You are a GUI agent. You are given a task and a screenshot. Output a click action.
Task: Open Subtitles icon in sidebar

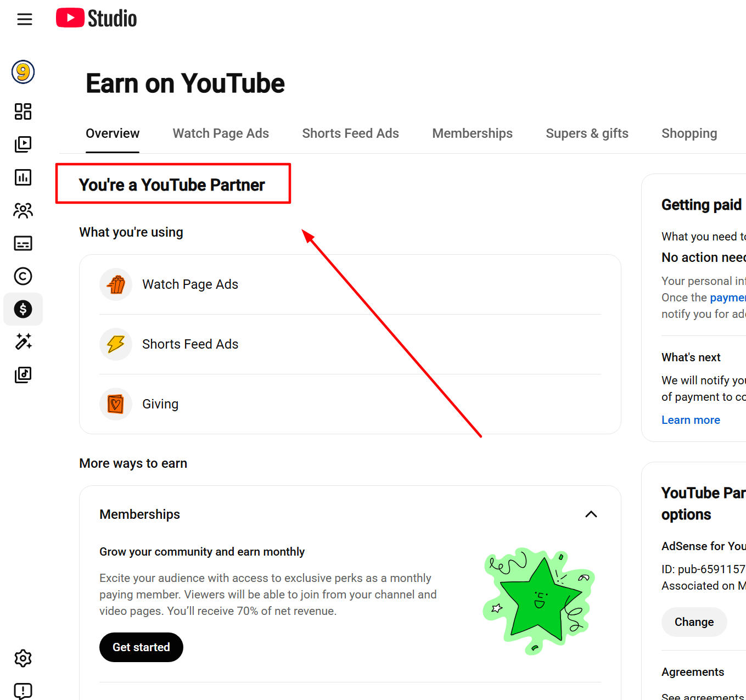click(23, 243)
